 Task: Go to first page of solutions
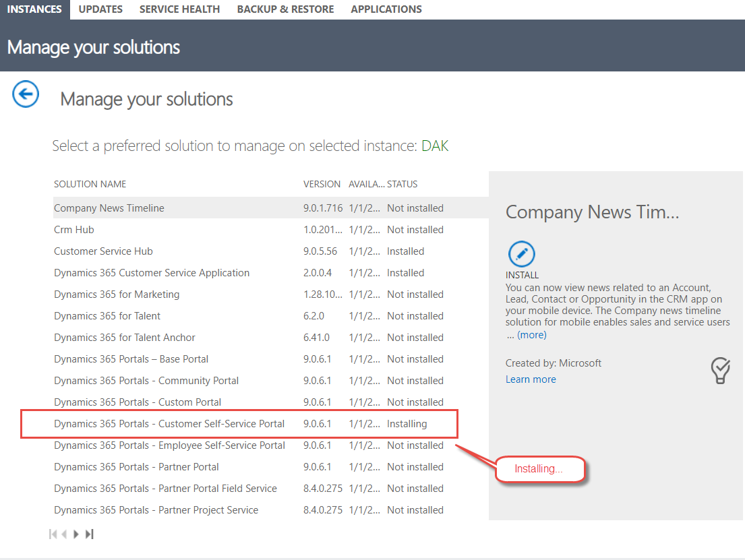[x=53, y=534]
